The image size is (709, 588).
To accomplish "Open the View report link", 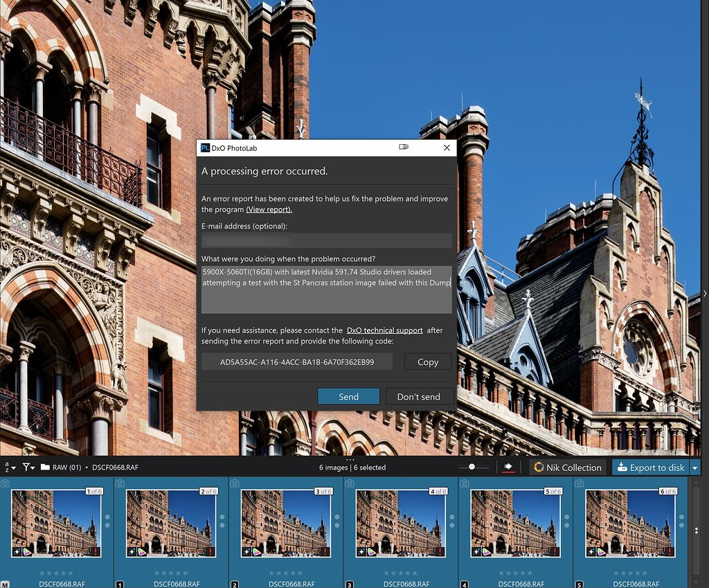I will click(269, 209).
